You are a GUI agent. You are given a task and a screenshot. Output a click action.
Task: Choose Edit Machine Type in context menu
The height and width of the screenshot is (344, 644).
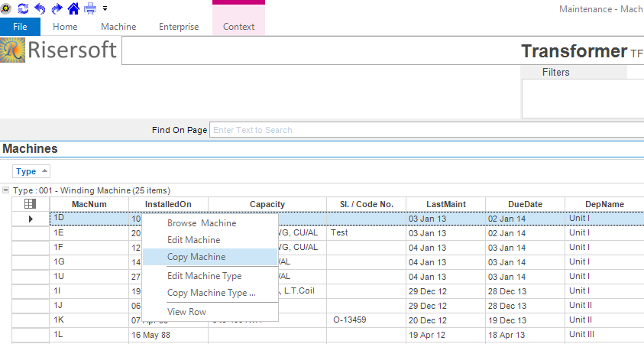pyautogui.click(x=204, y=276)
